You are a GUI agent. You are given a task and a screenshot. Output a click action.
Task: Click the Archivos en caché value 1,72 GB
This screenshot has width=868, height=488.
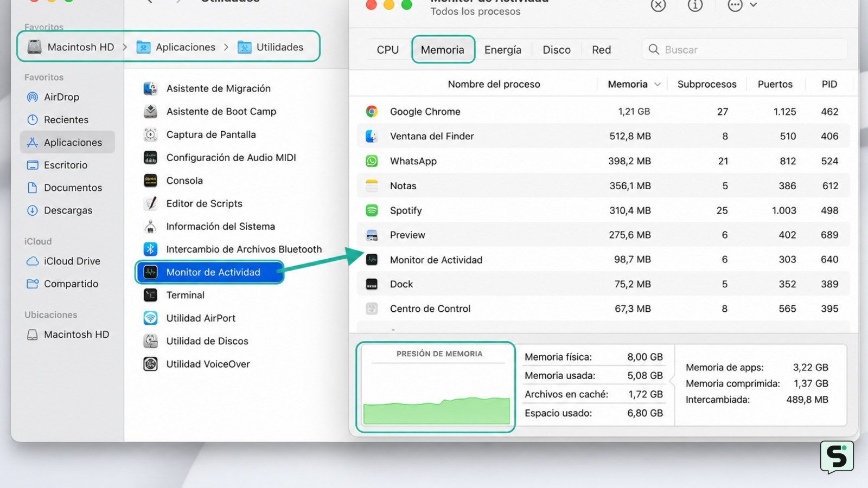point(646,394)
